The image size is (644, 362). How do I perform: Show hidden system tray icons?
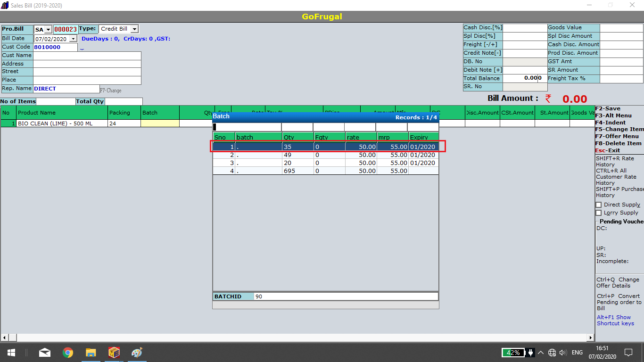pyautogui.click(x=541, y=353)
